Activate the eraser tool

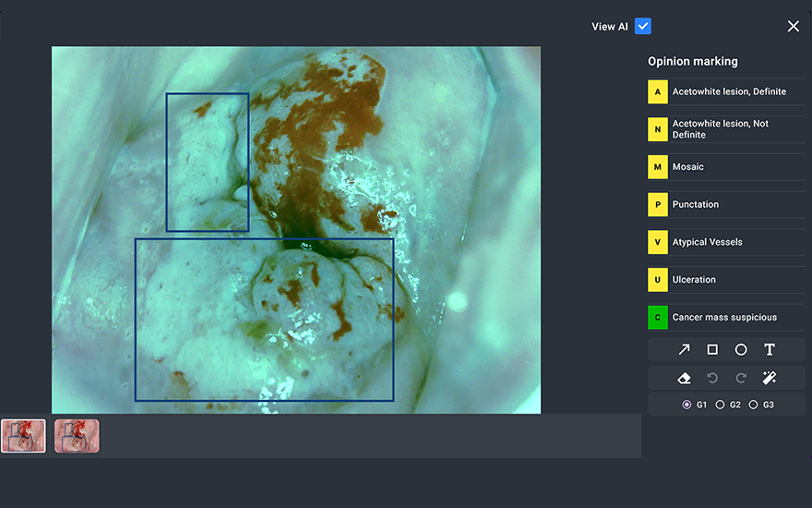[684, 378]
